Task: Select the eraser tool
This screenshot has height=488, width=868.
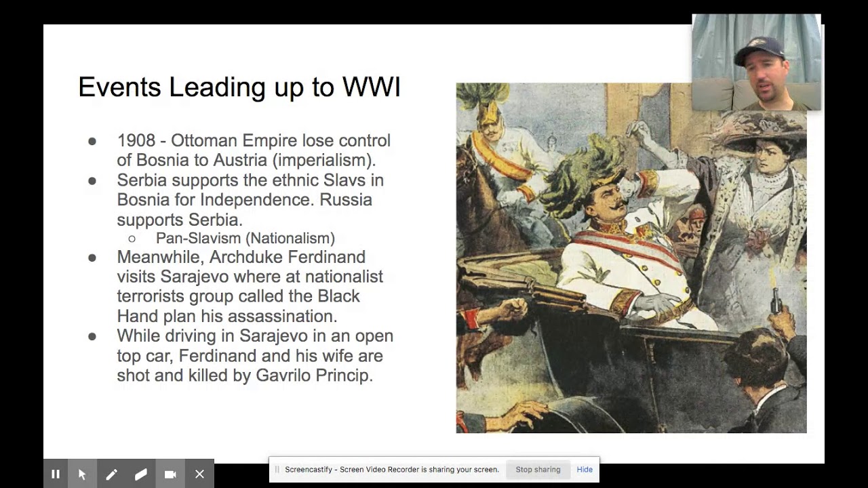Action: point(141,474)
